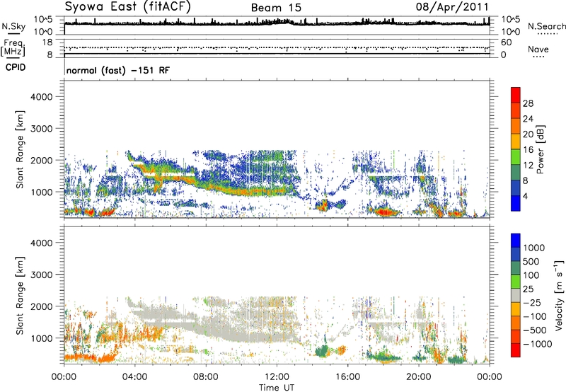Click the 'normal (fast) -151 RF' mode text
The height and width of the screenshot is (392, 566).
point(117,70)
